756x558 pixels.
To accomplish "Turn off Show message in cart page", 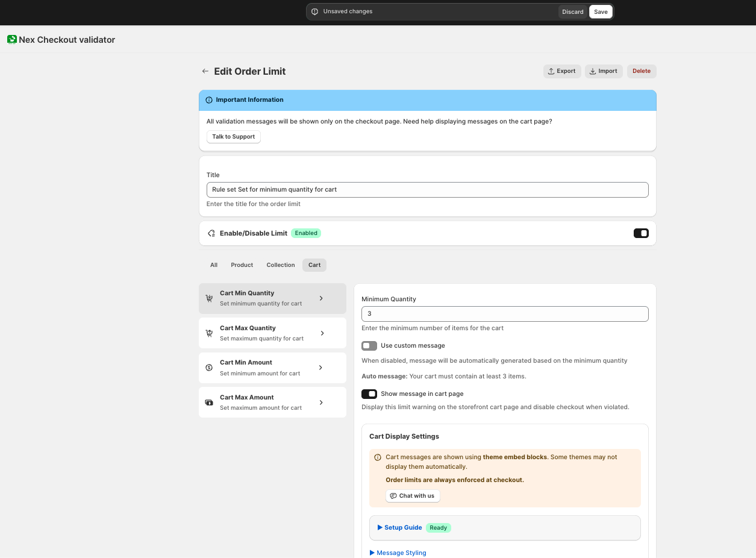I will (x=369, y=393).
